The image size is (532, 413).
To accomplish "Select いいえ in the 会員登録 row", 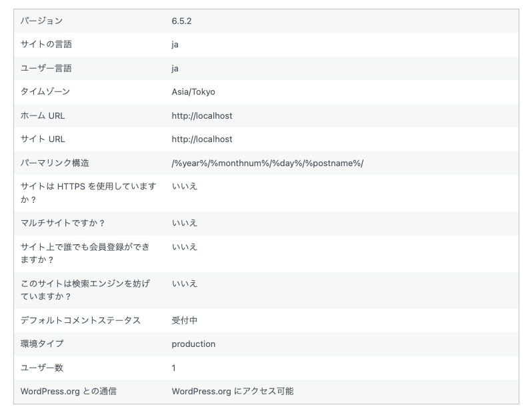I will click(185, 247).
